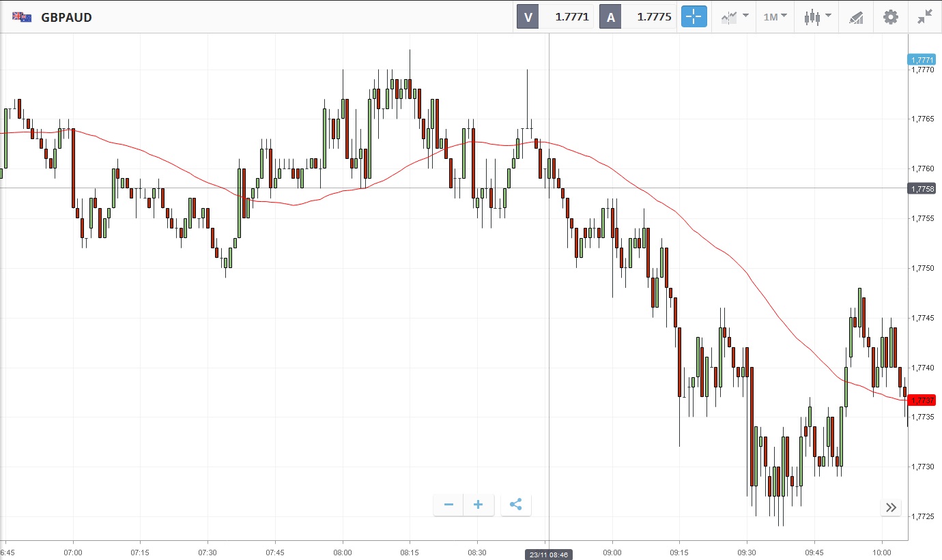This screenshot has width=942, height=560.
Task: Collapse the chart from fullscreen
Action: point(925,17)
